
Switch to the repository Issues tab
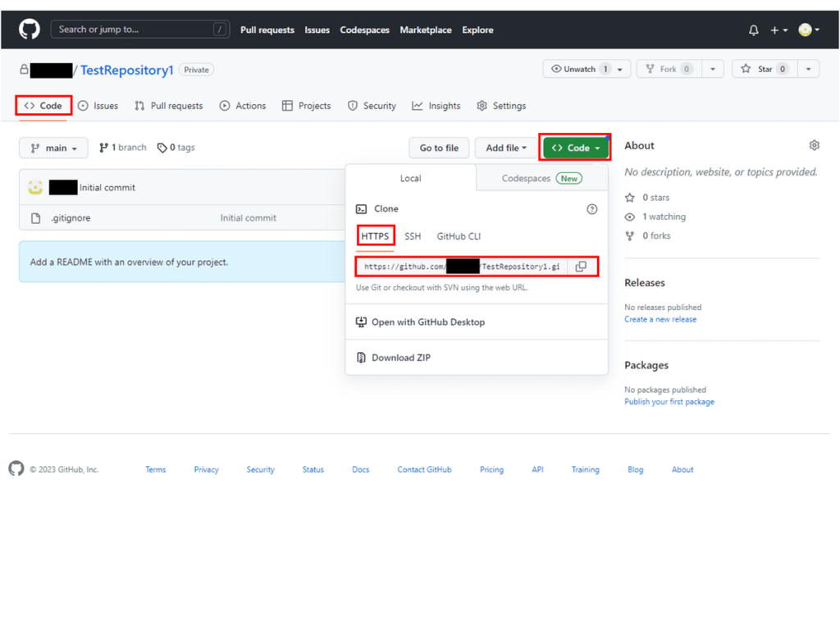coord(98,106)
